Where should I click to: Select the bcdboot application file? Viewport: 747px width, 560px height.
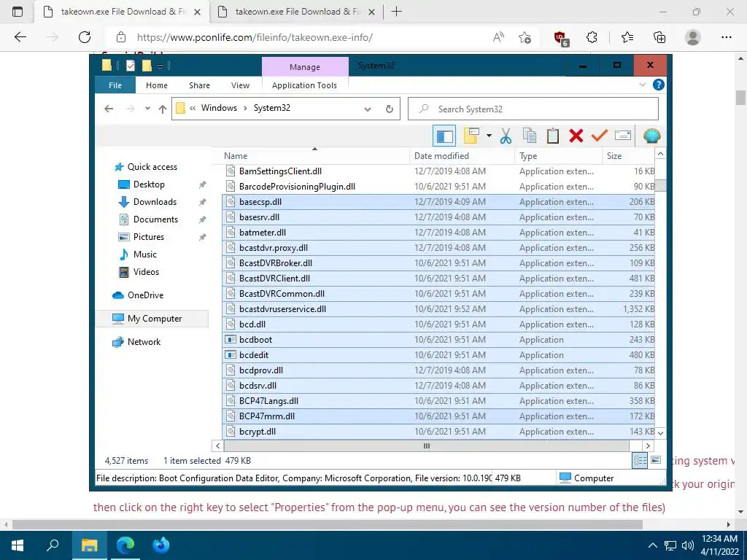click(438, 340)
